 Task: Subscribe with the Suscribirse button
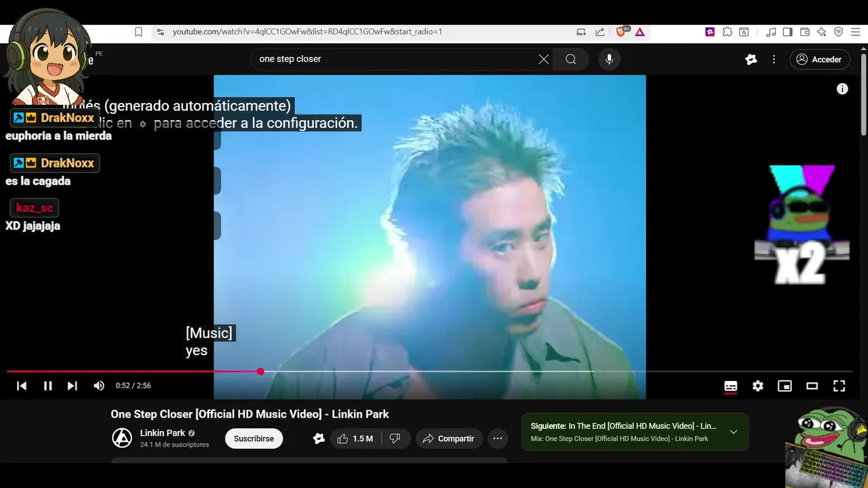pos(254,439)
